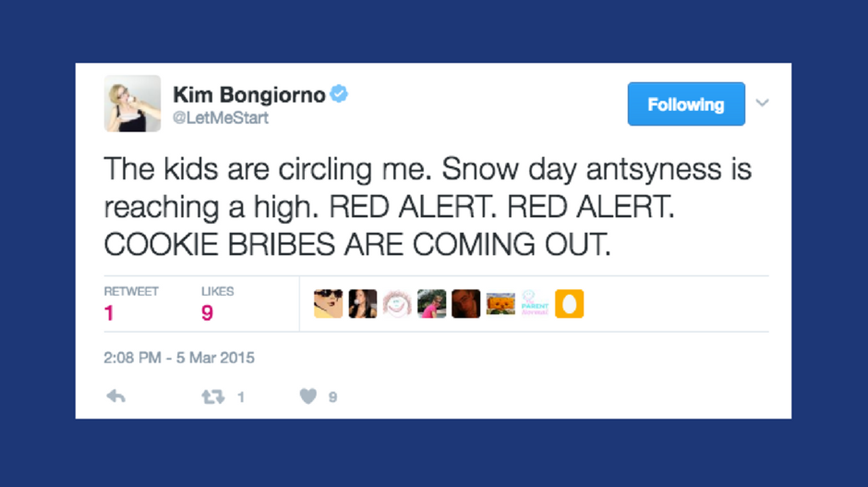Open the pink shirt person avatar
This screenshot has width=868, height=487.
coord(432,304)
